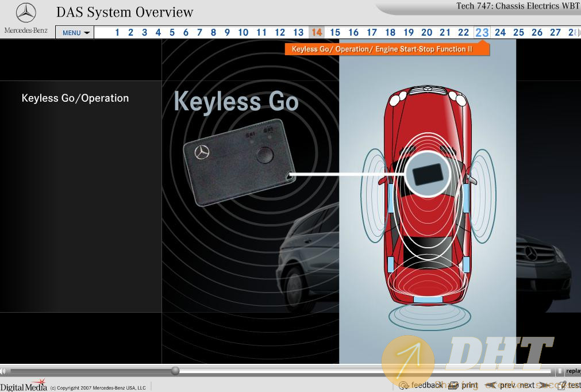Viewport: 581px width, 392px height.
Task: Go to page 8
Action: tap(213, 33)
